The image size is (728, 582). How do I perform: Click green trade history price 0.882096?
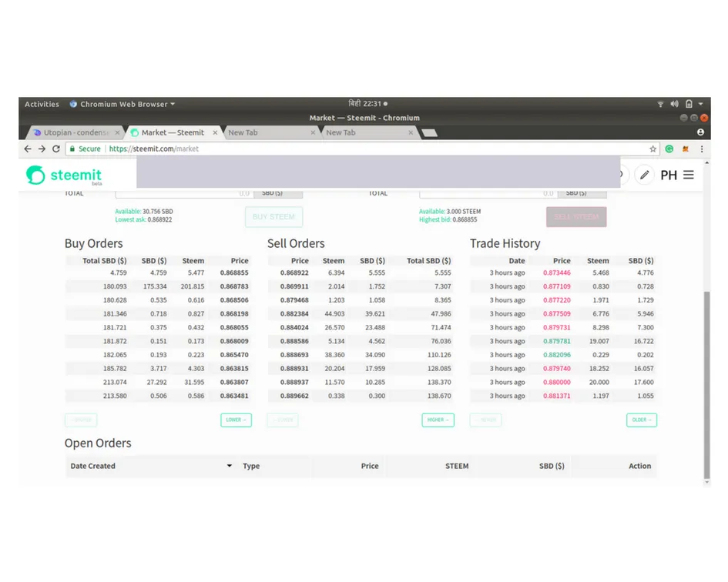tap(557, 355)
